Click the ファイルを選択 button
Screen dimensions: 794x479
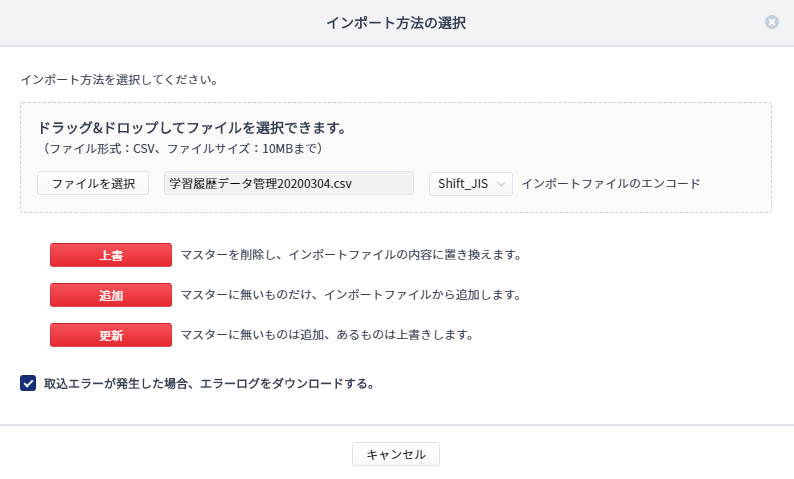(93, 183)
